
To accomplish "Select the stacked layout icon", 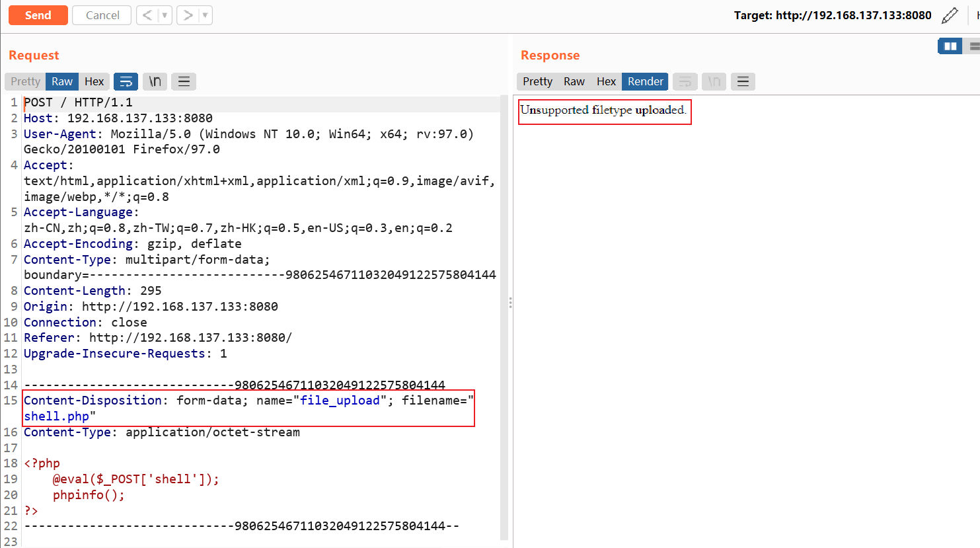I will pyautogui.click(x=973, y=46).
